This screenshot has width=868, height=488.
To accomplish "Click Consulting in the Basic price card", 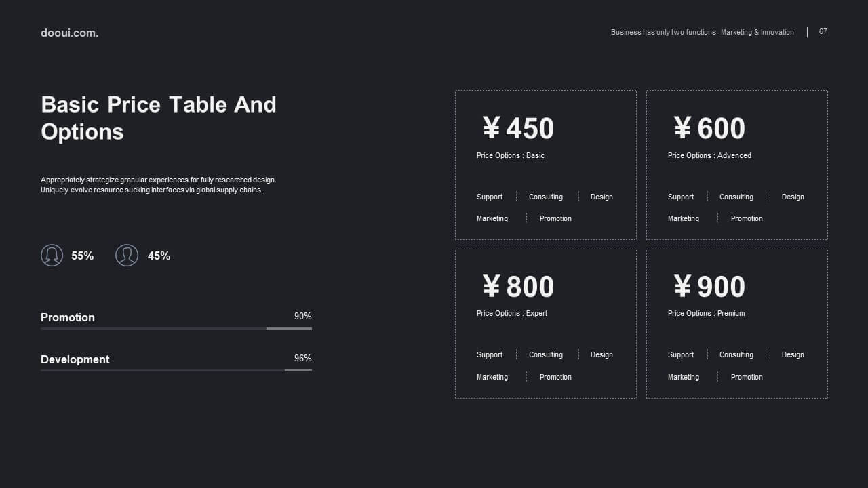I will coord(546,197).
